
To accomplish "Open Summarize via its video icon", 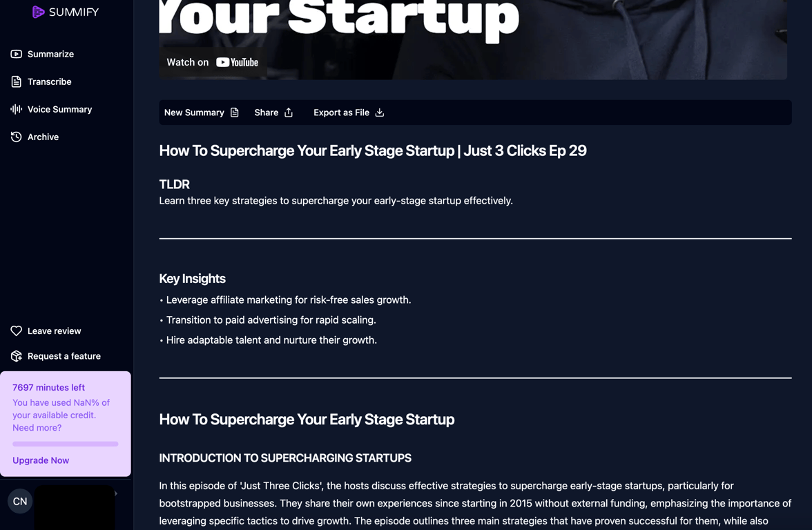I will (x=16, y=54).
